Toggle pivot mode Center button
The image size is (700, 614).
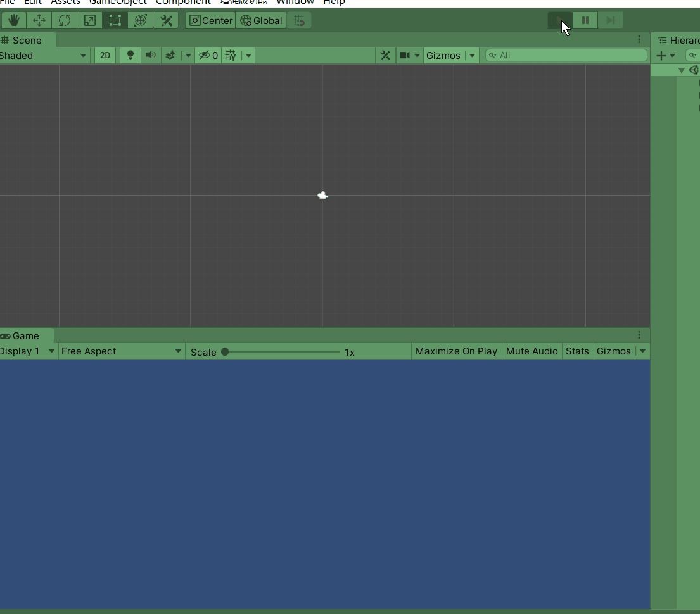coord(211,20)
